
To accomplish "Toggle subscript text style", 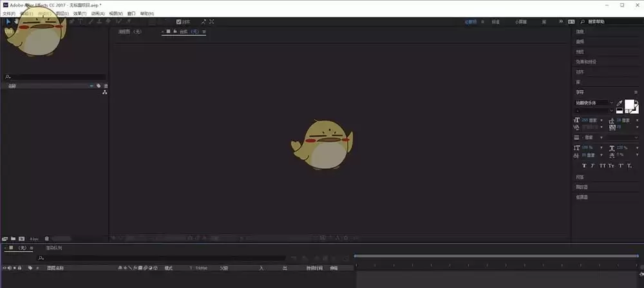I will (629, 166).
